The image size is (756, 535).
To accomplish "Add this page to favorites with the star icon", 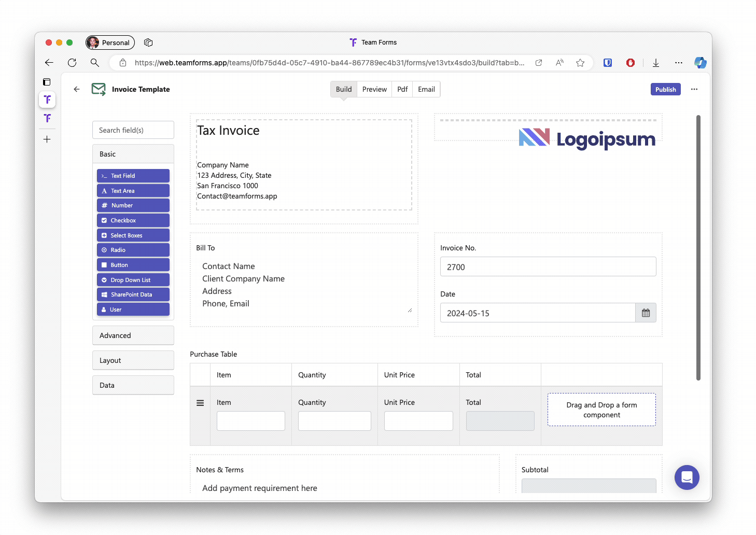I will click(x=580, y=63).
